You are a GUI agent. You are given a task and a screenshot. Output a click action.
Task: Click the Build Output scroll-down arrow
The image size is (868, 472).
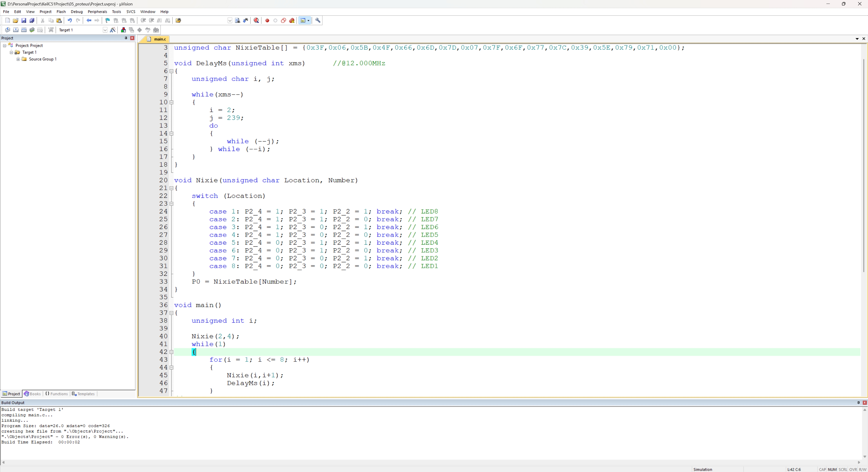865,457
